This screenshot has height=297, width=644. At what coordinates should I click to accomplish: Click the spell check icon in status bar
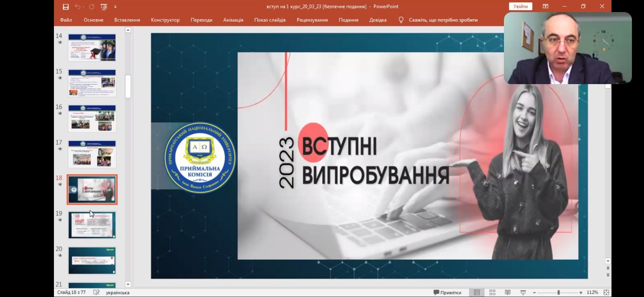coord(96,293)
